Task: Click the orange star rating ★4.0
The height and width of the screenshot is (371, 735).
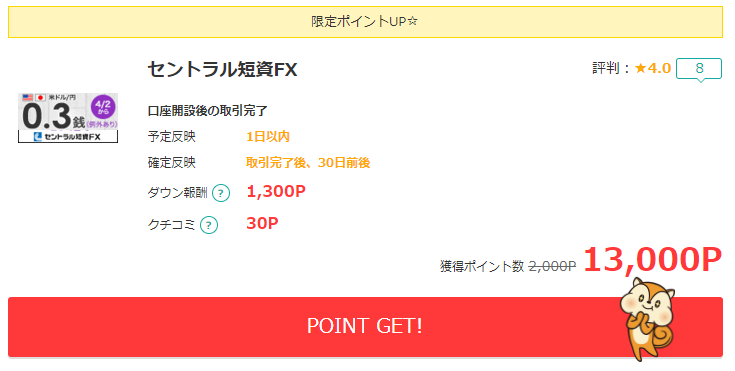Action: (653, 68)
